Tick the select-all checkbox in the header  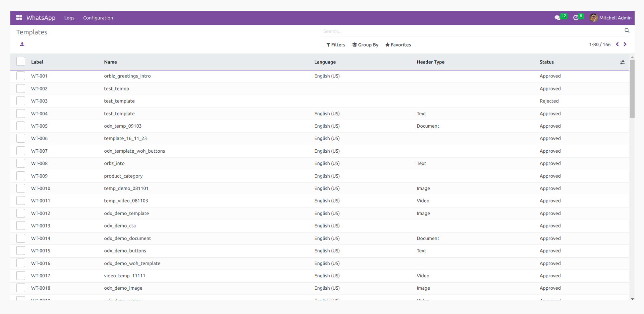20,61
